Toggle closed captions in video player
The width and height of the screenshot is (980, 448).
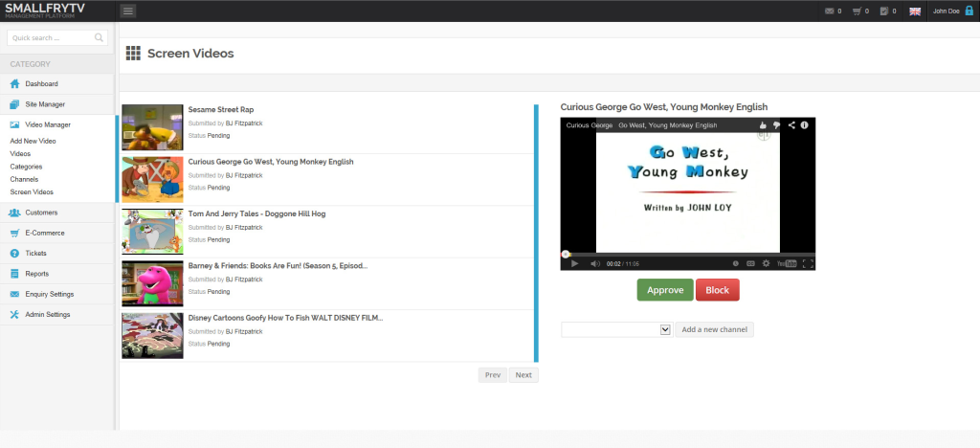[x=750, y=263]
